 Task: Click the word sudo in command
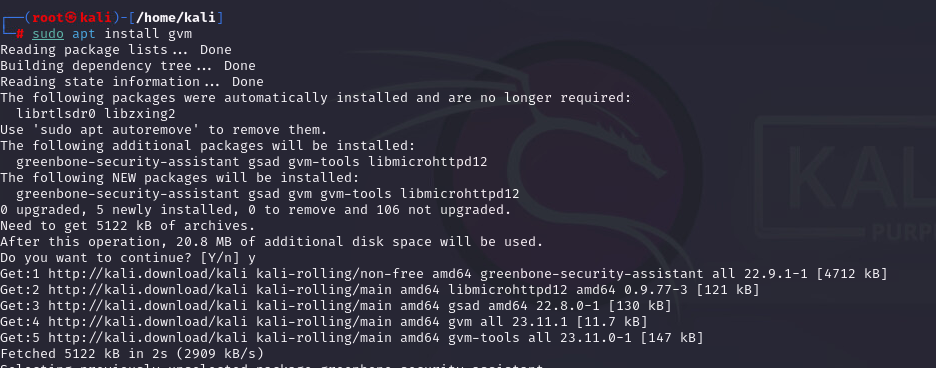(48, 34)
